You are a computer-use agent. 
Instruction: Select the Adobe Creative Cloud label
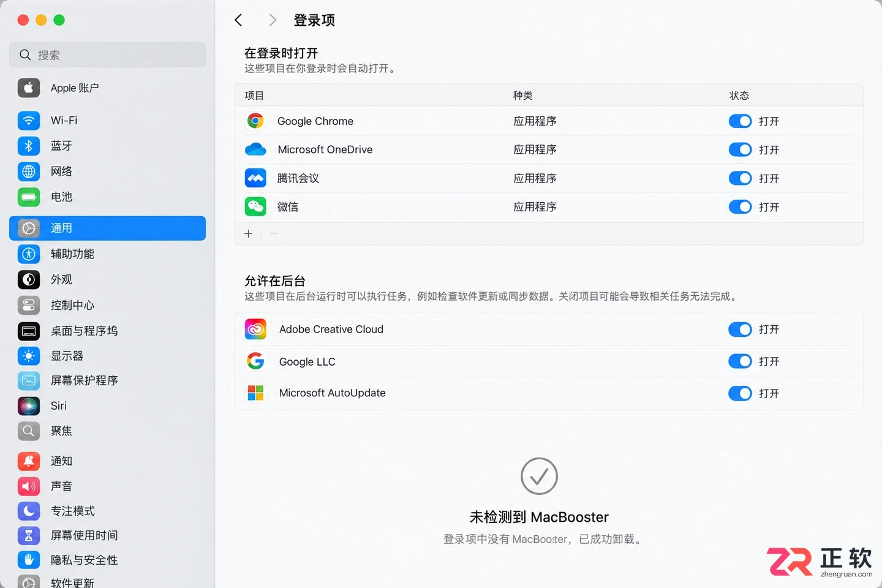[331, 330]
